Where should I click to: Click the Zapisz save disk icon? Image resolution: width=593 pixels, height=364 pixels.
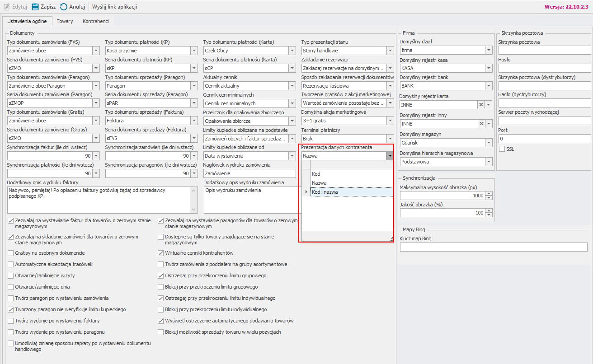pos(35,7)
